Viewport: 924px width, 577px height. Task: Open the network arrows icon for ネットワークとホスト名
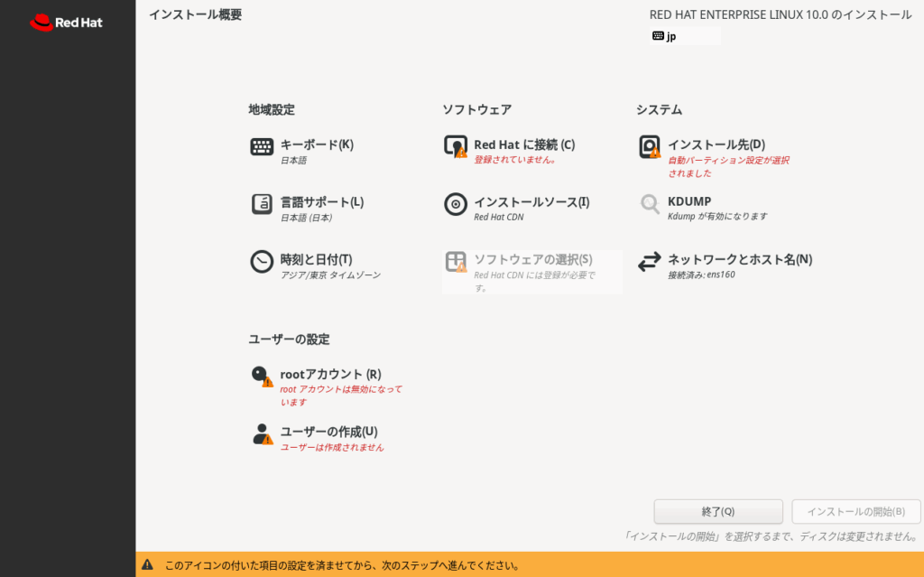(x=650, y=262)
